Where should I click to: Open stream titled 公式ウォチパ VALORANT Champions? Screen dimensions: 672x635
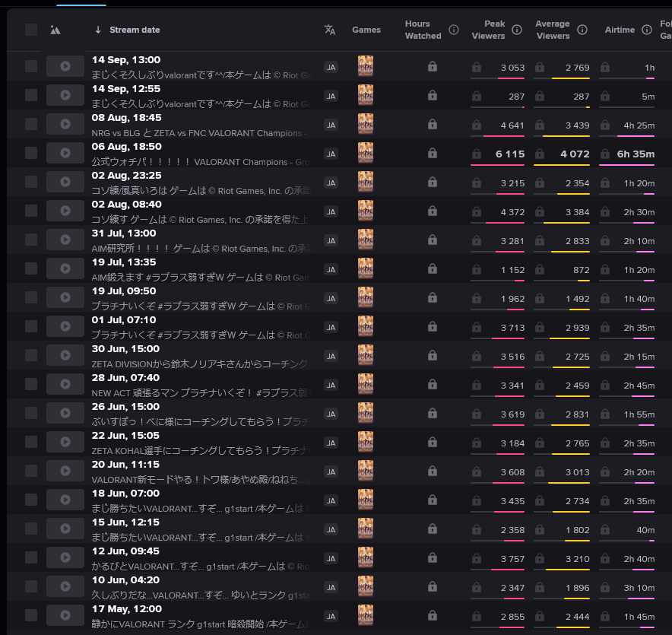(x=201, y=162)
